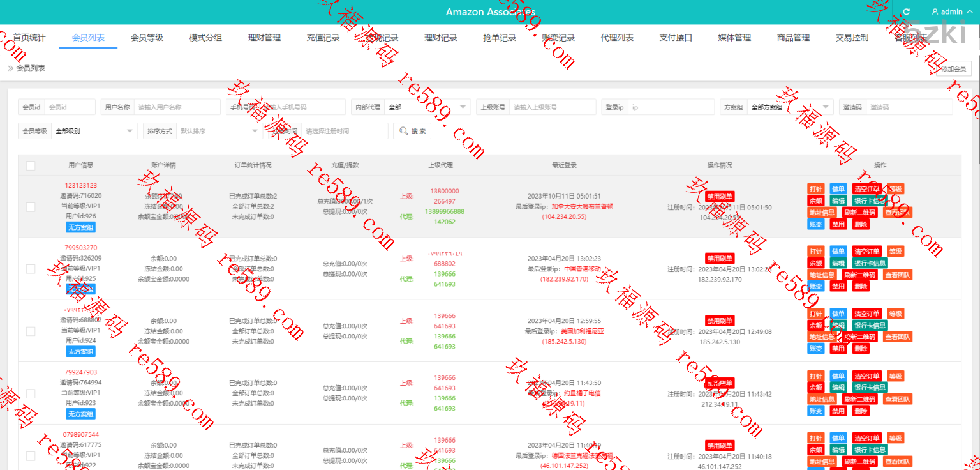The height and width of the screenshot is (470, 980).
Task: Open the 排序方式 sort dropdown
Action: coord(219,131)
